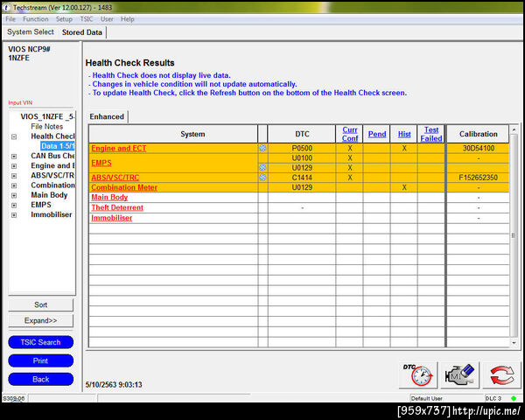This screenshot has width=525, height=420.
Task: Switch to the Stored Data tab
Action: [x=82, y=32]
